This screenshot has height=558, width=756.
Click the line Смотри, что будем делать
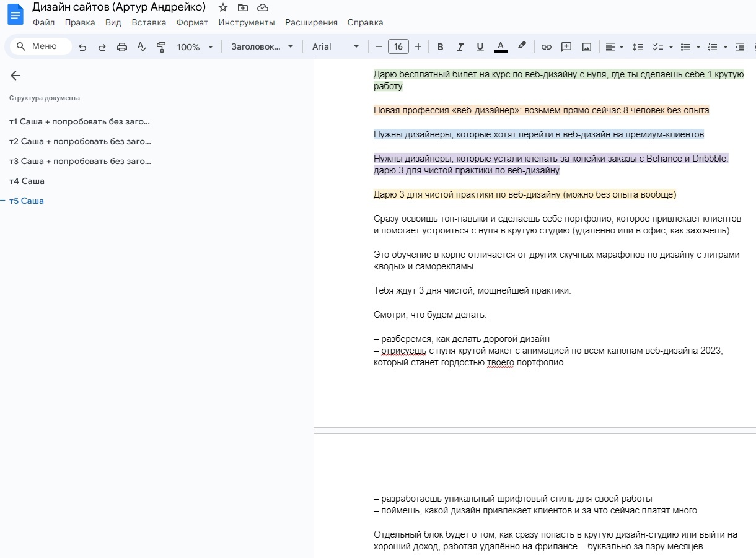click(430, 315)
